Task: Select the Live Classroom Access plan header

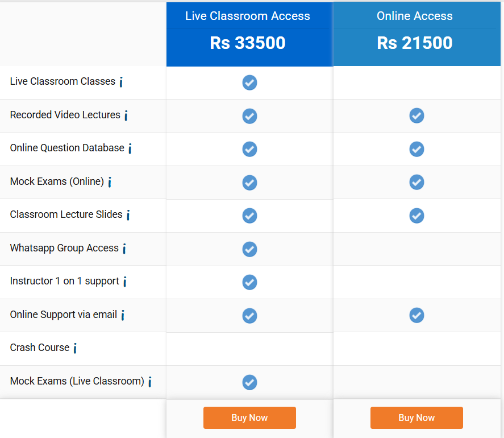Action: pos(248,16)
